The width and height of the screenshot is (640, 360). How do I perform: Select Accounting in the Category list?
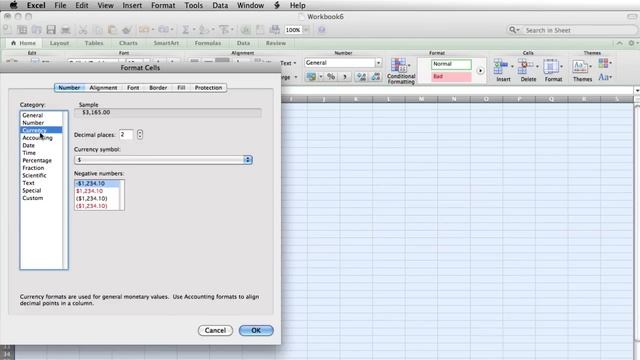pos(41,138)
